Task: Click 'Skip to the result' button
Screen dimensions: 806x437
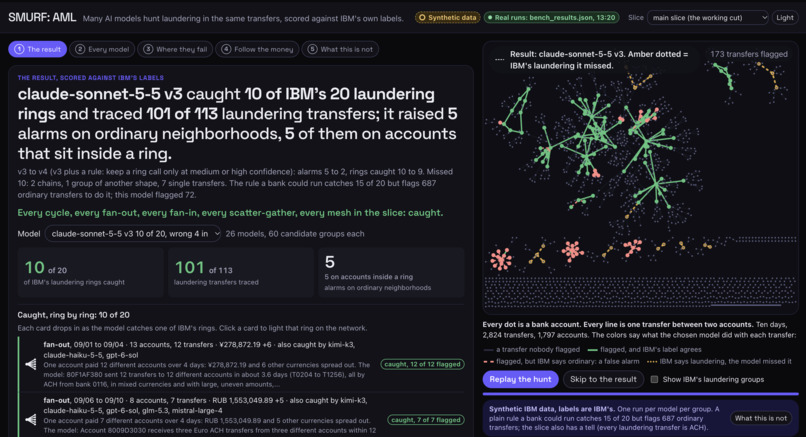Action: click(603, 379)
